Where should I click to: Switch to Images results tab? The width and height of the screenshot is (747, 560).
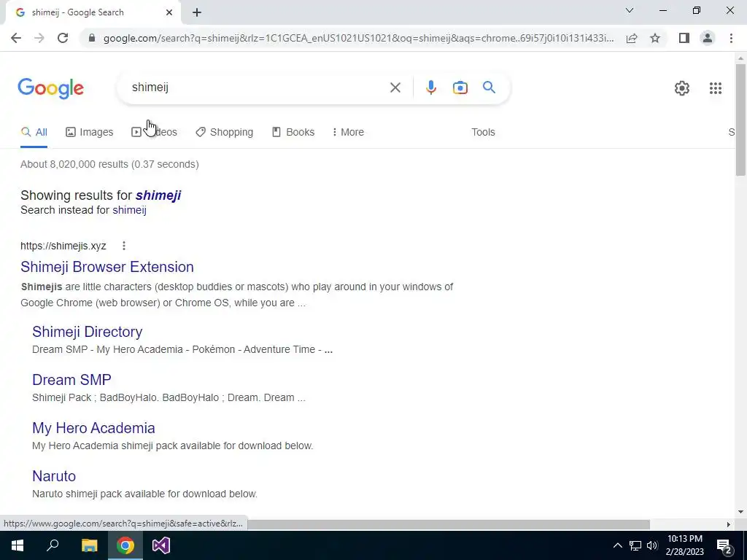click(90, 132)
